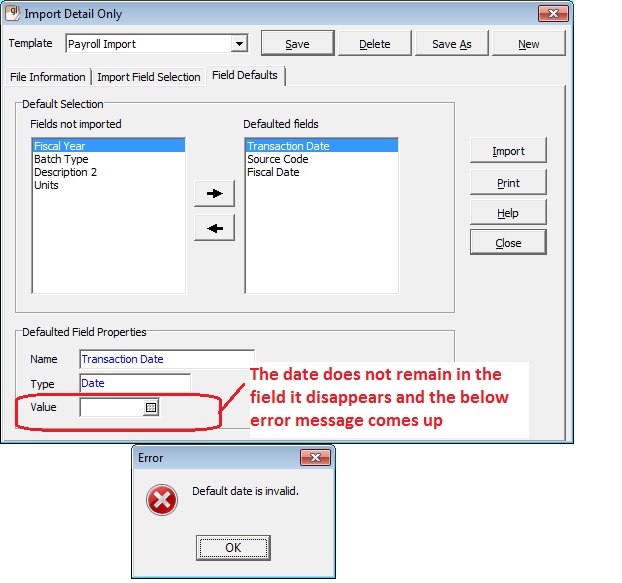This screenshot has height=583, width=622.
Task: Click the calendar picker icon in Value field
Action: click(151, 408)
